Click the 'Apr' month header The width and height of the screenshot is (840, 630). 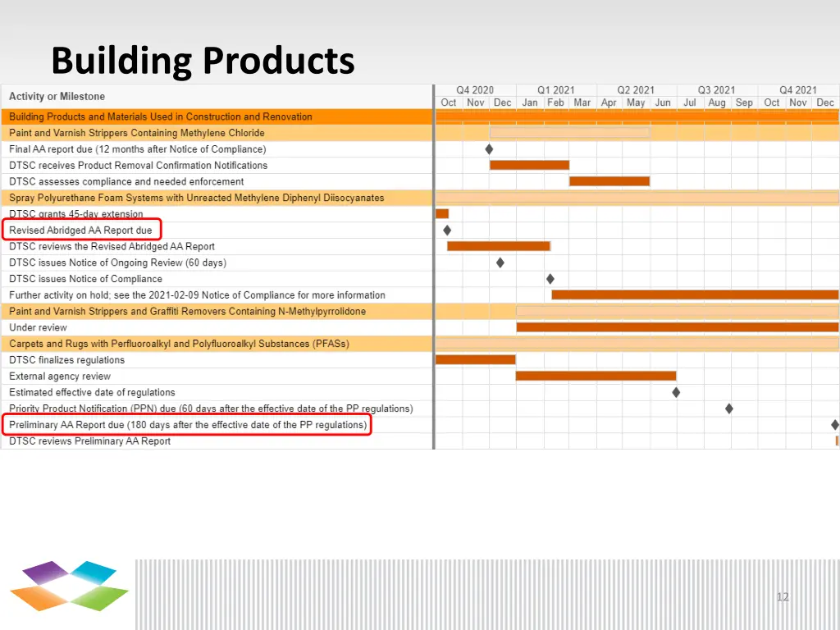[609, 103]
